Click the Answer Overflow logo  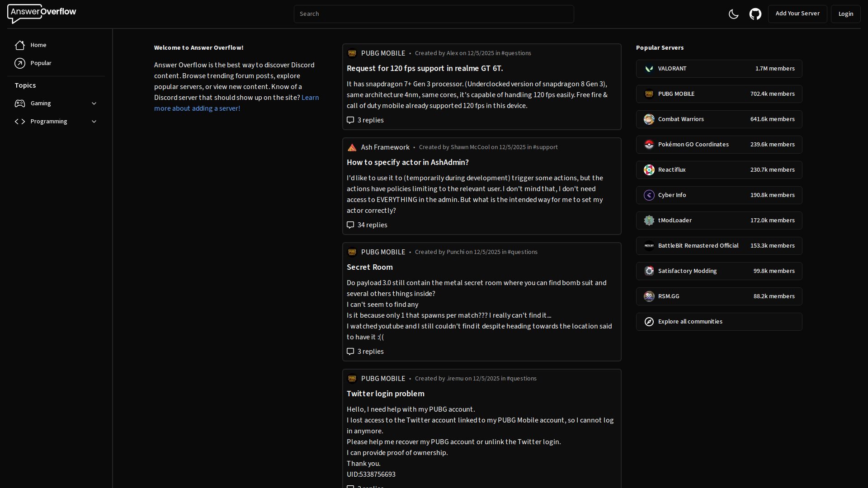coord(42,14)
